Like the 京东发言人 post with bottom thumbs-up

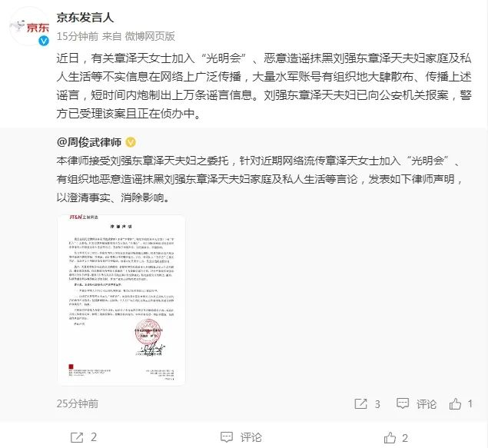click(390, 437)
